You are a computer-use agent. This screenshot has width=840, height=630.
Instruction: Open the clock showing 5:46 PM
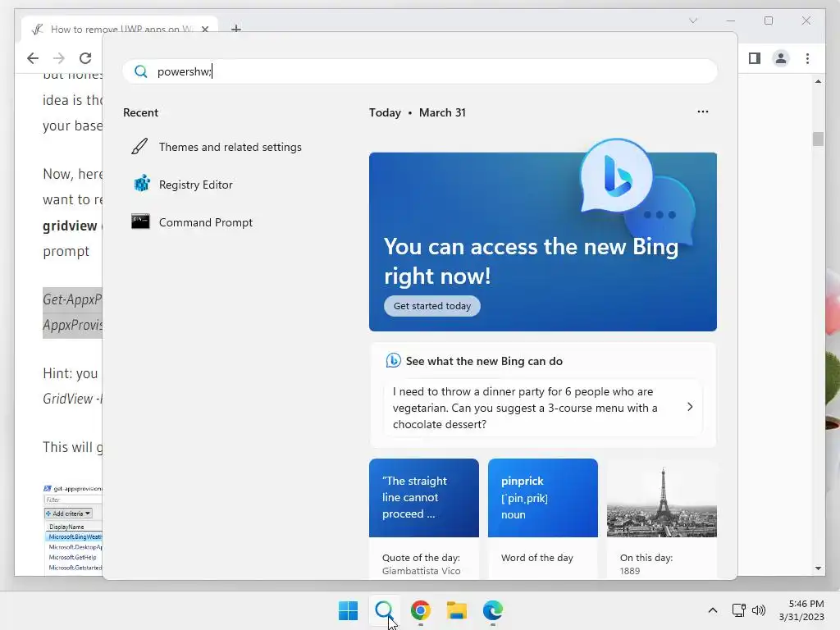801,610
